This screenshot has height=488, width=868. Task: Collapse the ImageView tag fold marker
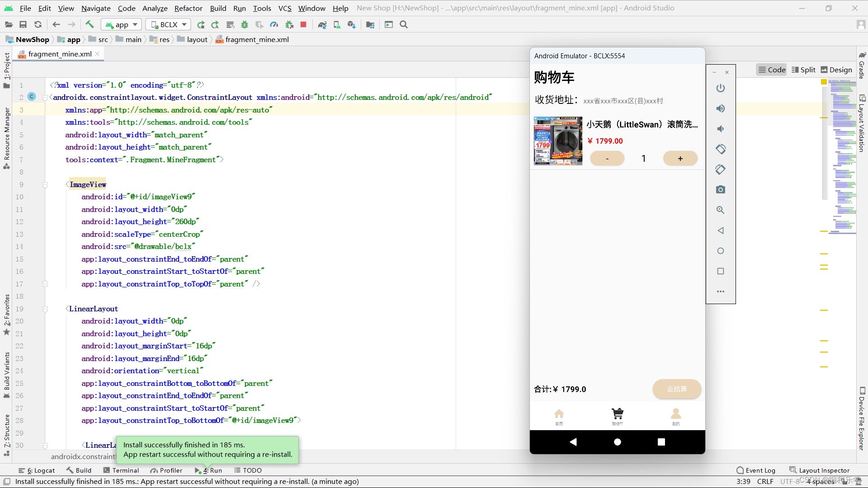45,184
